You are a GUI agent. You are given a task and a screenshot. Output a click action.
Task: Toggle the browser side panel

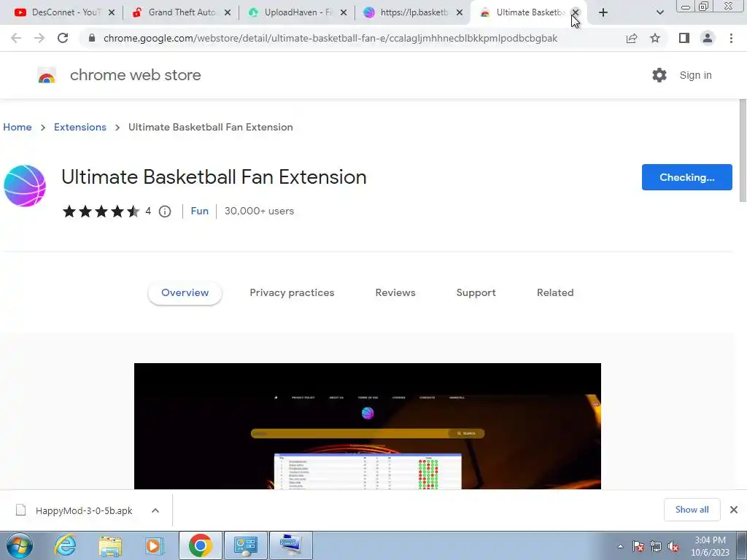684,38
